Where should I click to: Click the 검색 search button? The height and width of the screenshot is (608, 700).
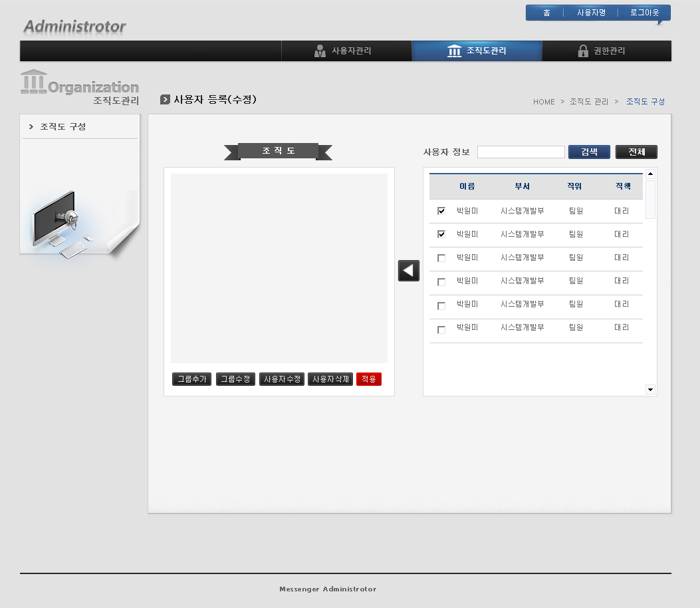(589, 152)
